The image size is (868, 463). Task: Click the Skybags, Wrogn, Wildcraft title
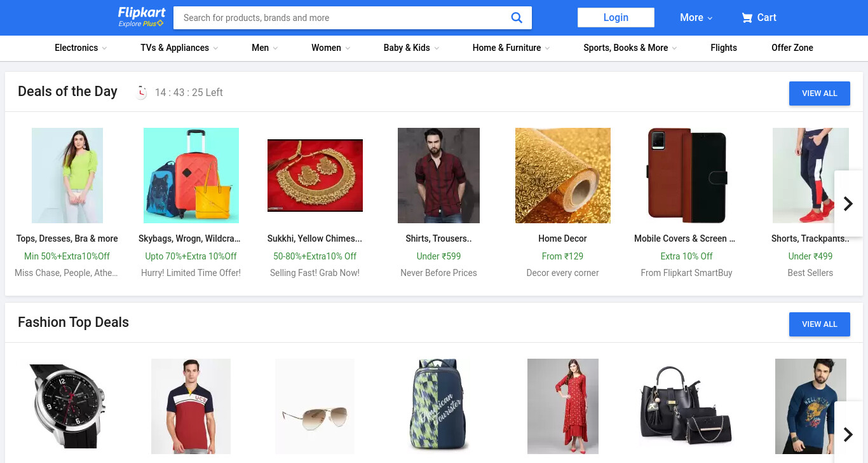[x=190, y=238]
